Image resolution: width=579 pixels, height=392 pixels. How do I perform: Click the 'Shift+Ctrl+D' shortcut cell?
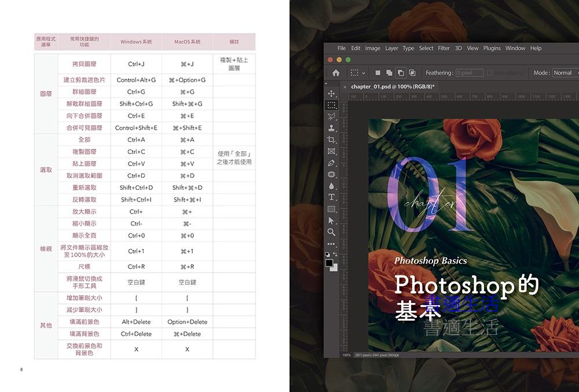pyautogui.click(x=136, y=188)
